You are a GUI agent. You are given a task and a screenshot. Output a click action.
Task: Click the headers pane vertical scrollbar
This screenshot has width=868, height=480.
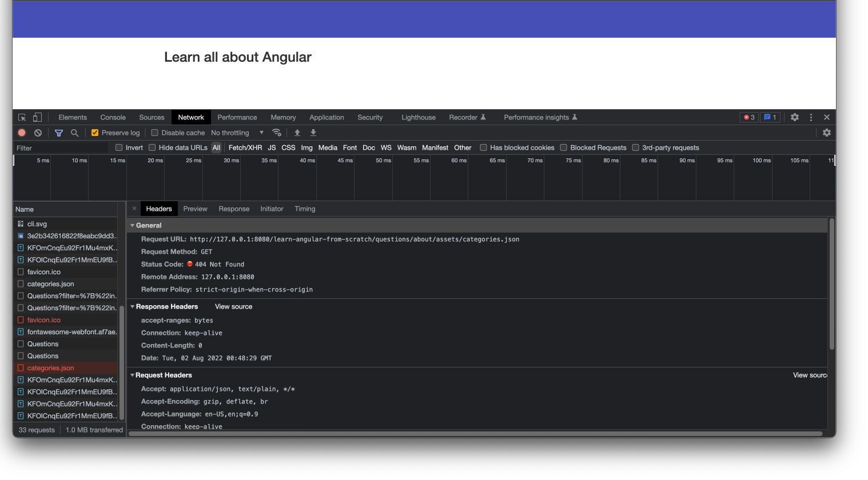pos(831,284)
